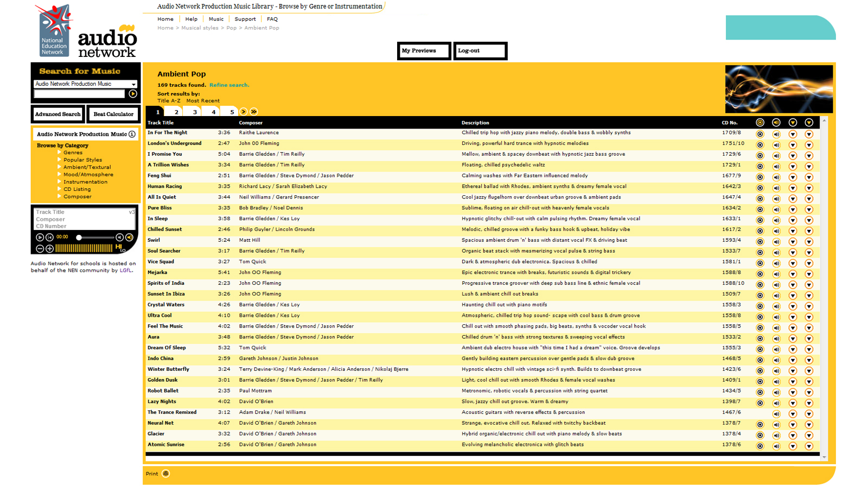Click the target icon for Swirl track
Screen dimensions: 868x488
point(760,242)
